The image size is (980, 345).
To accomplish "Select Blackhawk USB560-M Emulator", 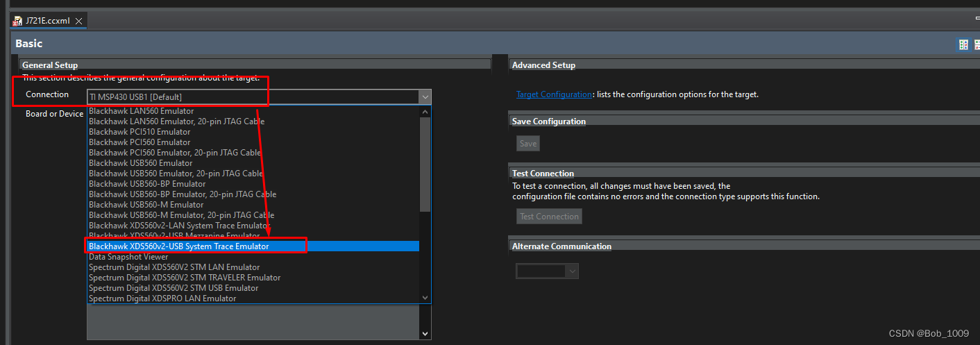I will (253, 205).
